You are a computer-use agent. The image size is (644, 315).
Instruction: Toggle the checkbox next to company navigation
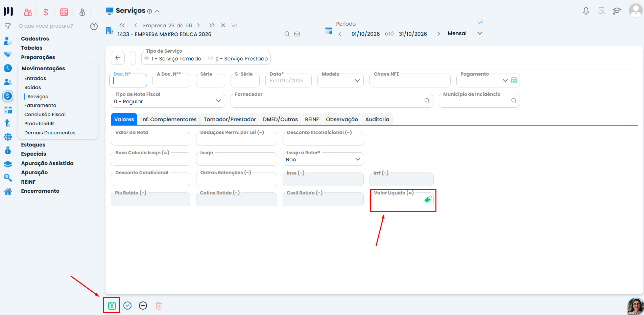tap(234, 25)
